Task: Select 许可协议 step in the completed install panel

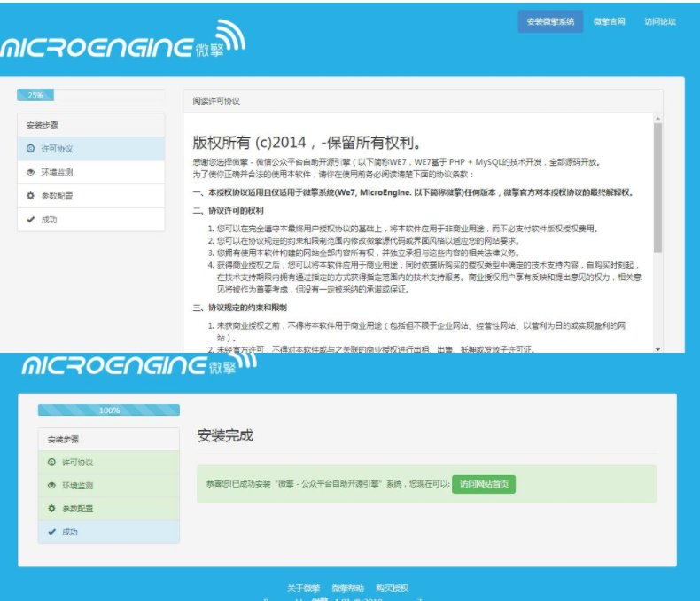Action: [109, 463]
